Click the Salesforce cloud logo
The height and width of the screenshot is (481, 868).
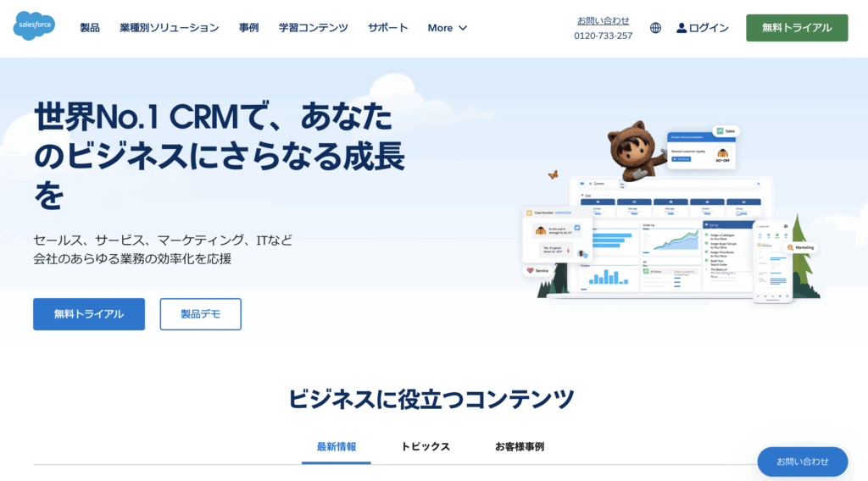pyautogui.click(x=35, y=27)
